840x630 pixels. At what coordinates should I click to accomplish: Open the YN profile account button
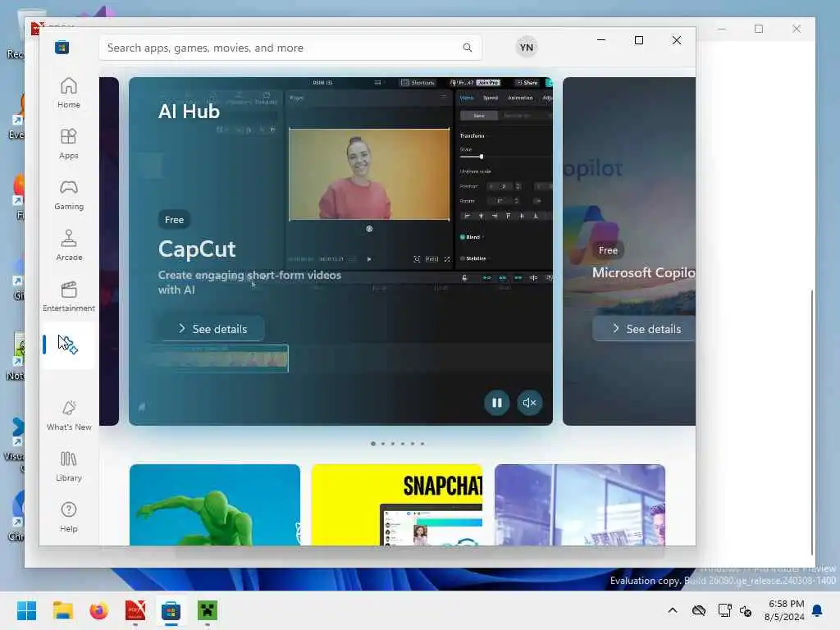[527, 48]
